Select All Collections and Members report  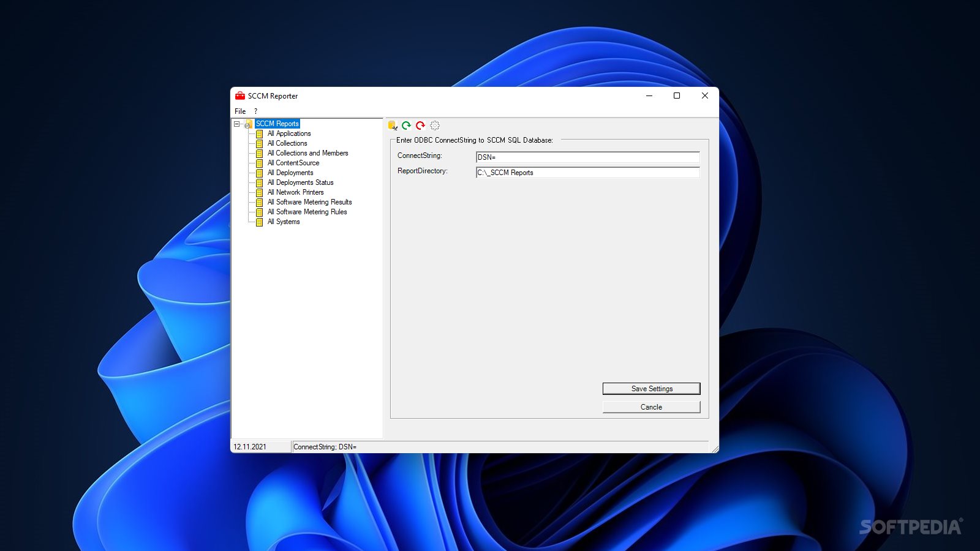[307, 153]
